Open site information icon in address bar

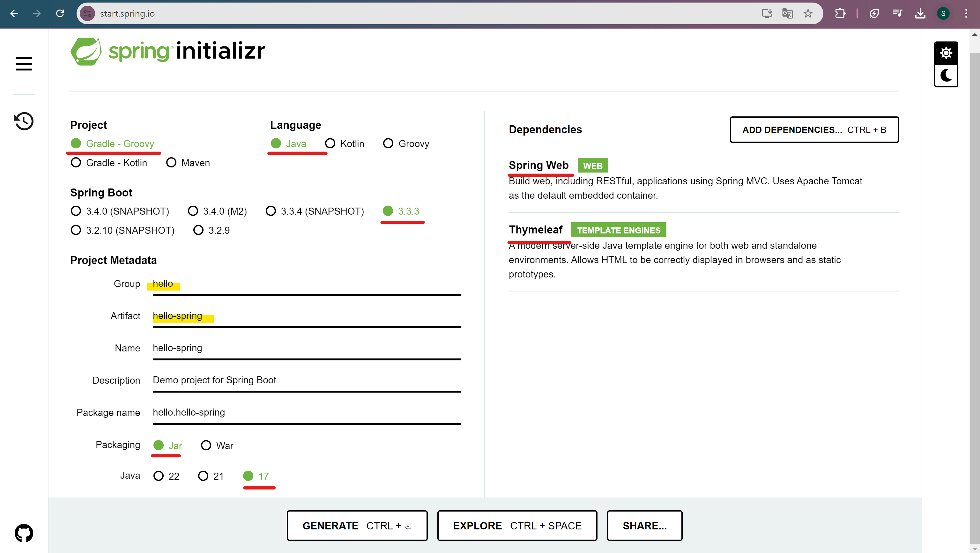coord(87,14)
